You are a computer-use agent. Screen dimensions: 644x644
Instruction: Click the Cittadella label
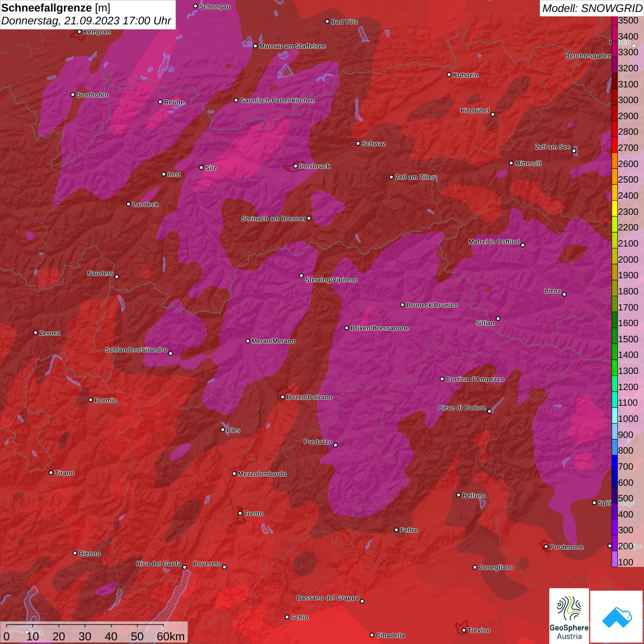click(390, 635)
